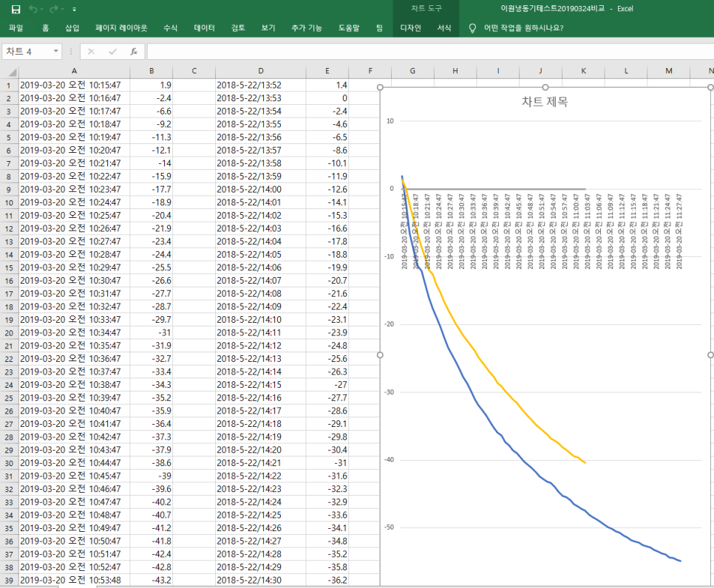
Task: Select column M header
Action: (668, 71)
